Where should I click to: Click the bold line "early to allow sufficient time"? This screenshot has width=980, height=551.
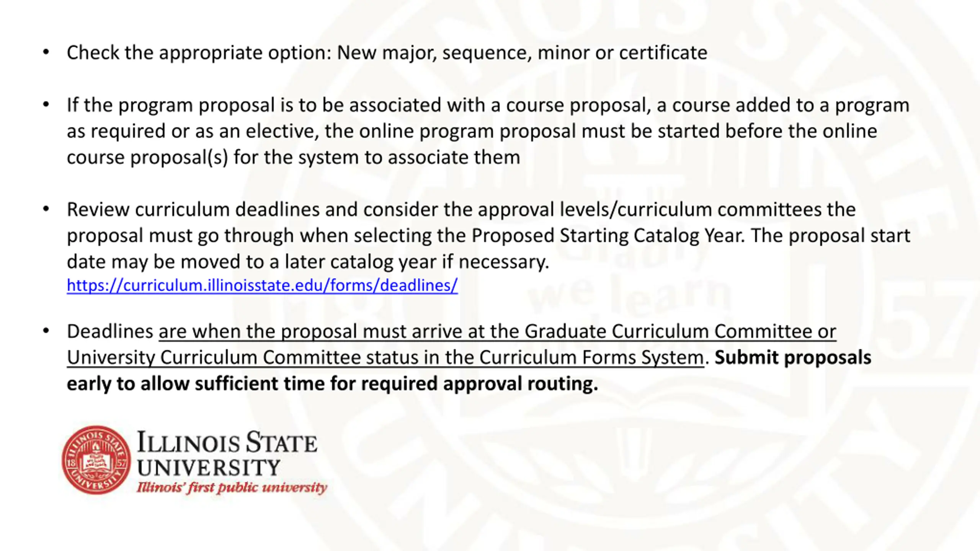click(332, 384)
